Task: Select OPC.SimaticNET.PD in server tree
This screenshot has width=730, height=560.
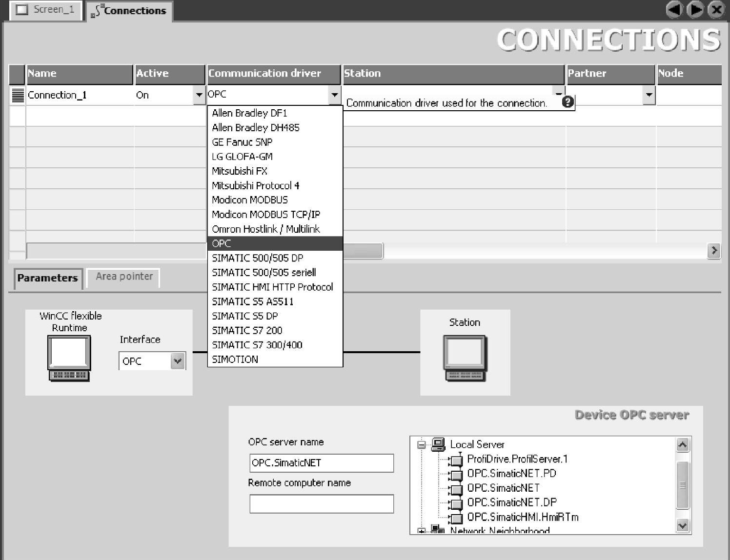Action: pyautogui.click(x=511, y=474)
